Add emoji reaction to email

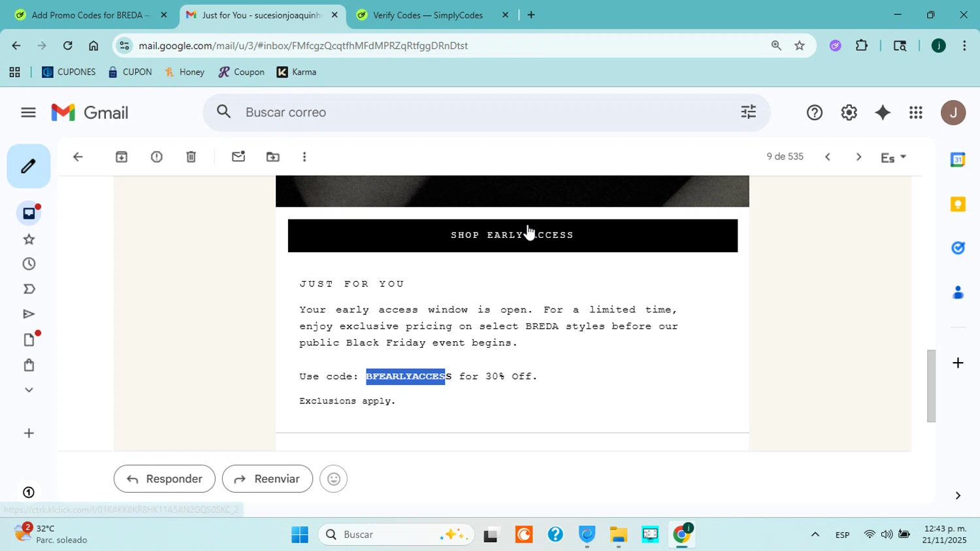click(x=333, y=479)
